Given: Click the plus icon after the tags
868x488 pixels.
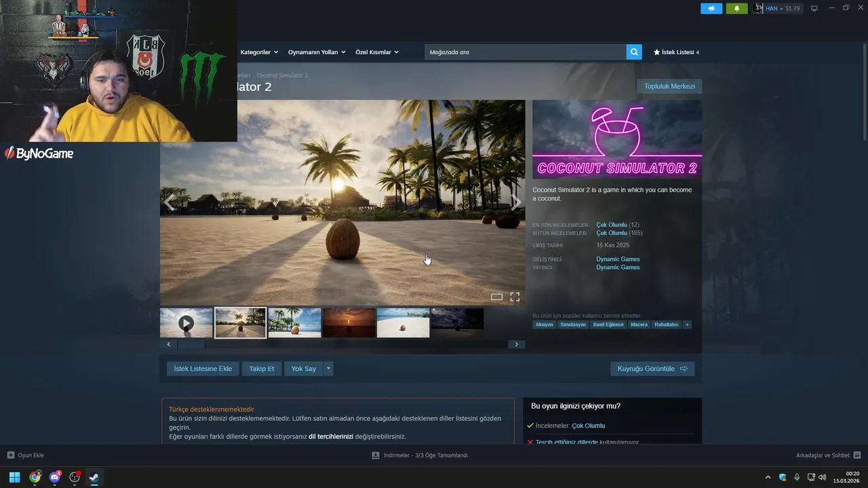Looking at the screenshot, I should point(687,325).
